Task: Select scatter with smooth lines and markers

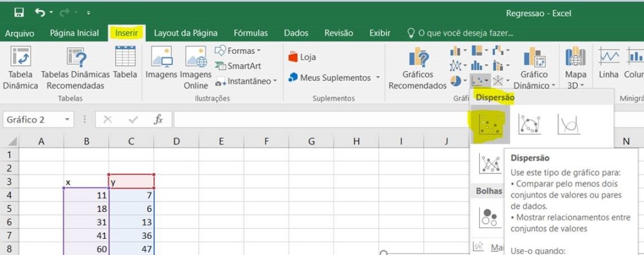Action: (x=529, y=124)
